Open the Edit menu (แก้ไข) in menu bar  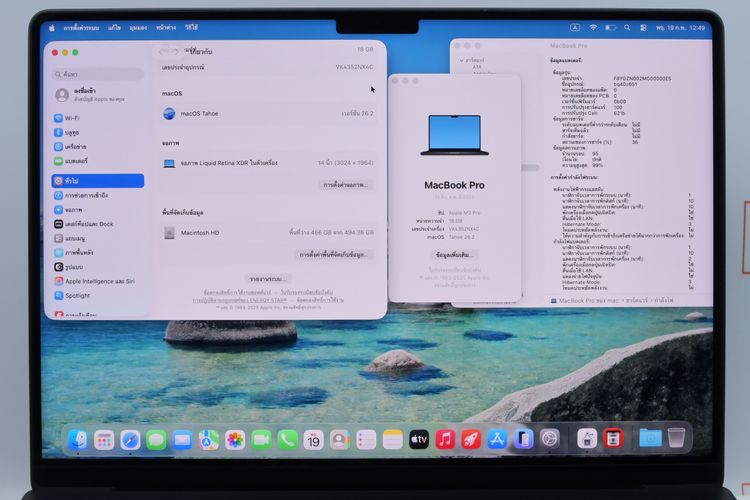(114, 28)
